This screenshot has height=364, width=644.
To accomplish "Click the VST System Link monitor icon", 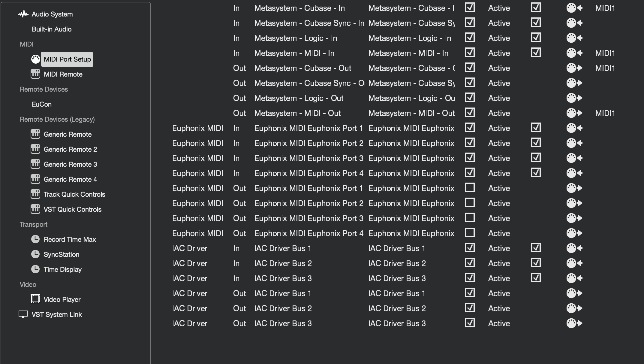I will point(23,314).
